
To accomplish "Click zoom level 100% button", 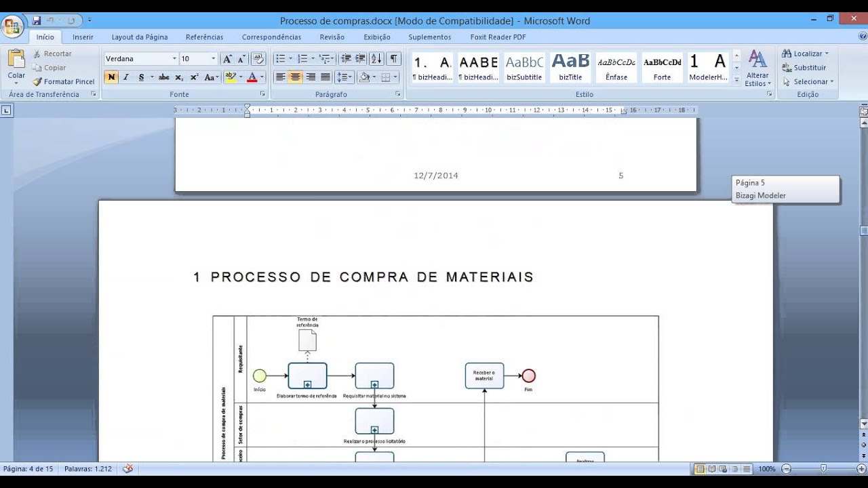I will coord(766,468).
